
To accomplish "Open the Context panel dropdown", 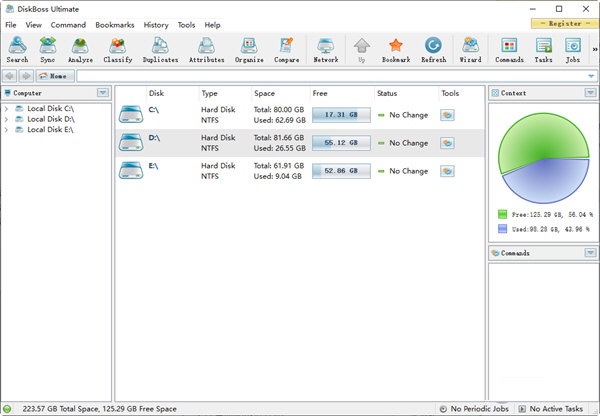I will [x=590, y=93].
